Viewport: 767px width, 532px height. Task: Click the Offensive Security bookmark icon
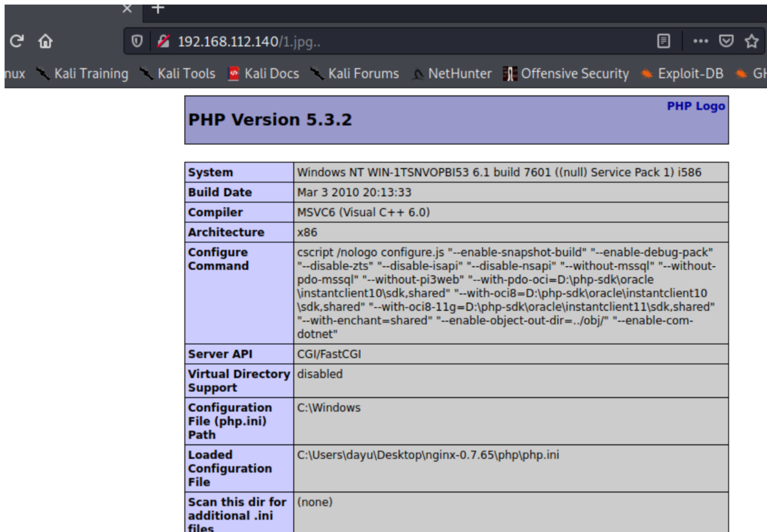coord(510,73)
